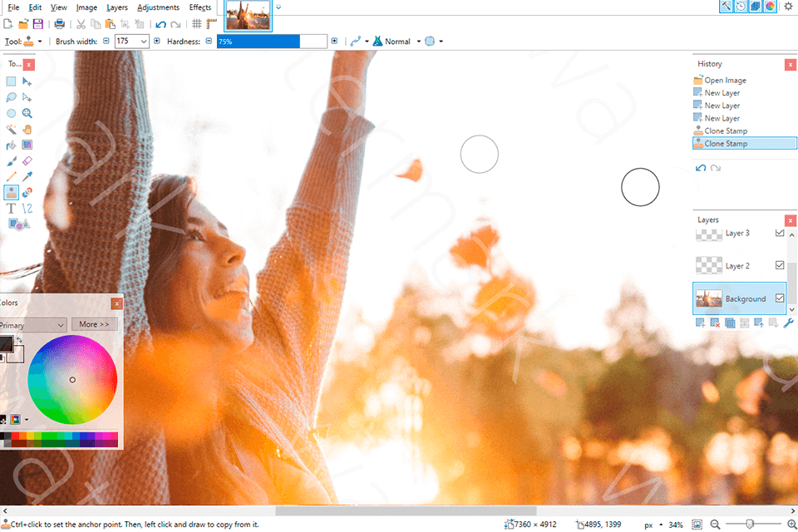Switch to the Paint Bucket tool
Image resolution: width=798 pixels, height=532 pixels.
click(11, 145)
